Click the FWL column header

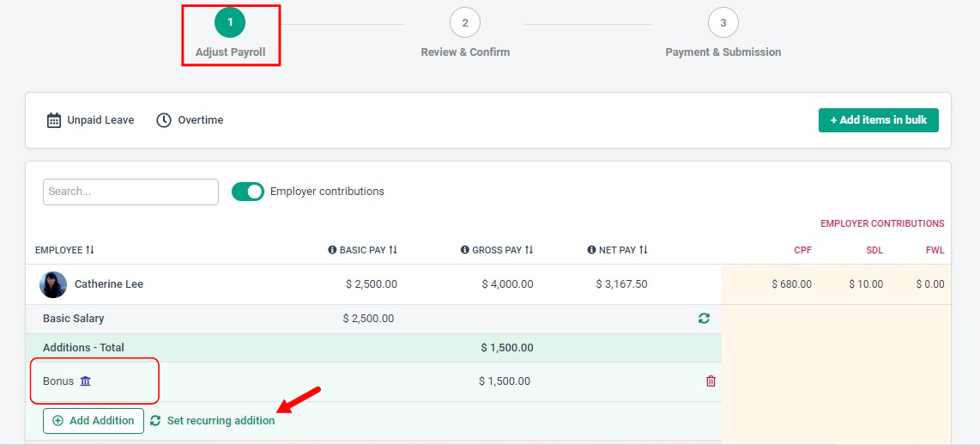[x=935, y=250]
